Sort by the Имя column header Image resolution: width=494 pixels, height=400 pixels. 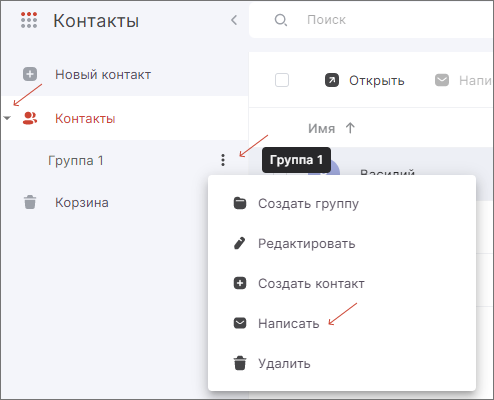[321, 128]
